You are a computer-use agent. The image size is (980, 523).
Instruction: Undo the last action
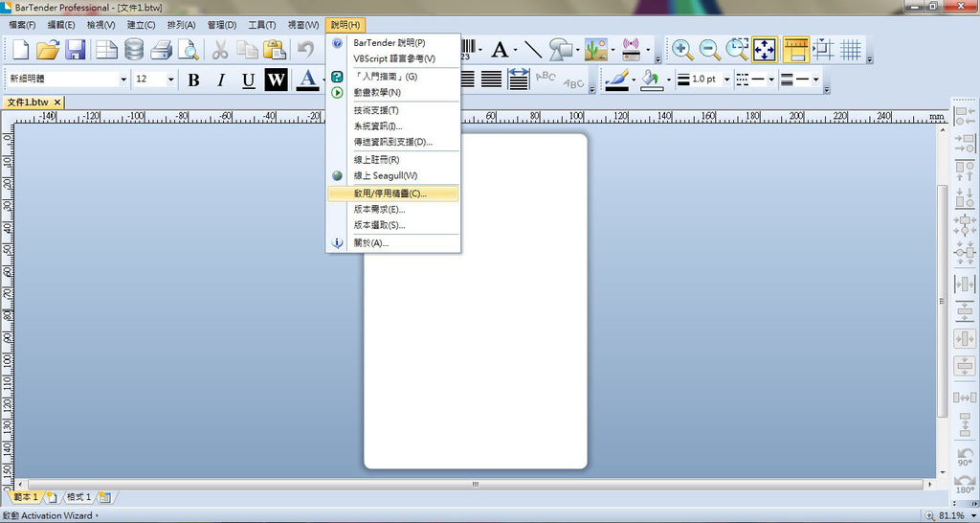coord(305,50)
